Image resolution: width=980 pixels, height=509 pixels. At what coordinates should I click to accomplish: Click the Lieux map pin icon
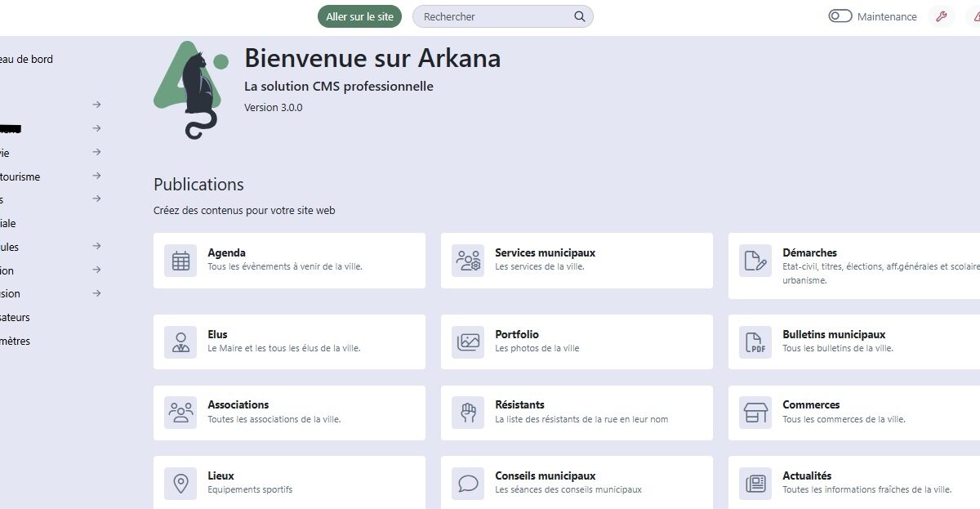click(180, 484)
